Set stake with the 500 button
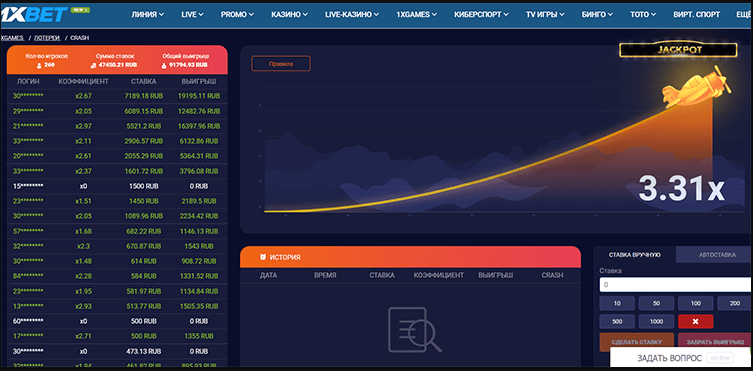This screenshot has height=371, width=753. (617, 322)
